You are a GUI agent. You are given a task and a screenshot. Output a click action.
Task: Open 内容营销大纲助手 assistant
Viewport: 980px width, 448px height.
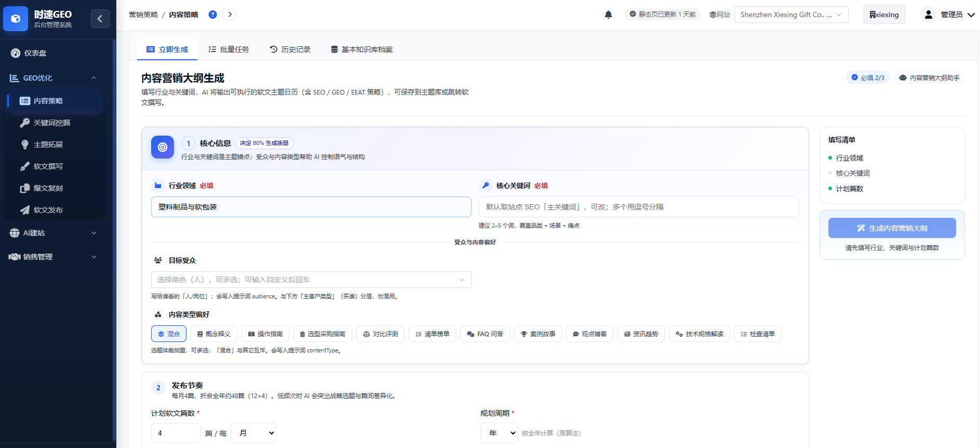929,77
